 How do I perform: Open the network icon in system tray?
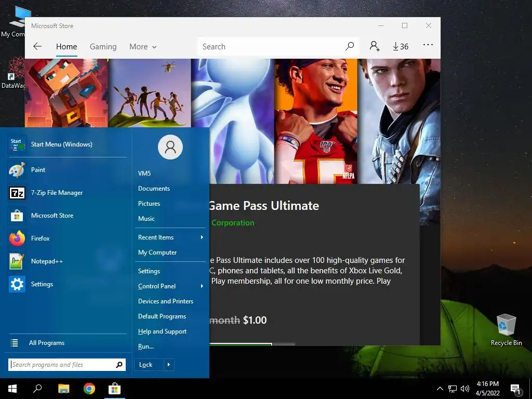pyautogui.click(x=453, y=389)
